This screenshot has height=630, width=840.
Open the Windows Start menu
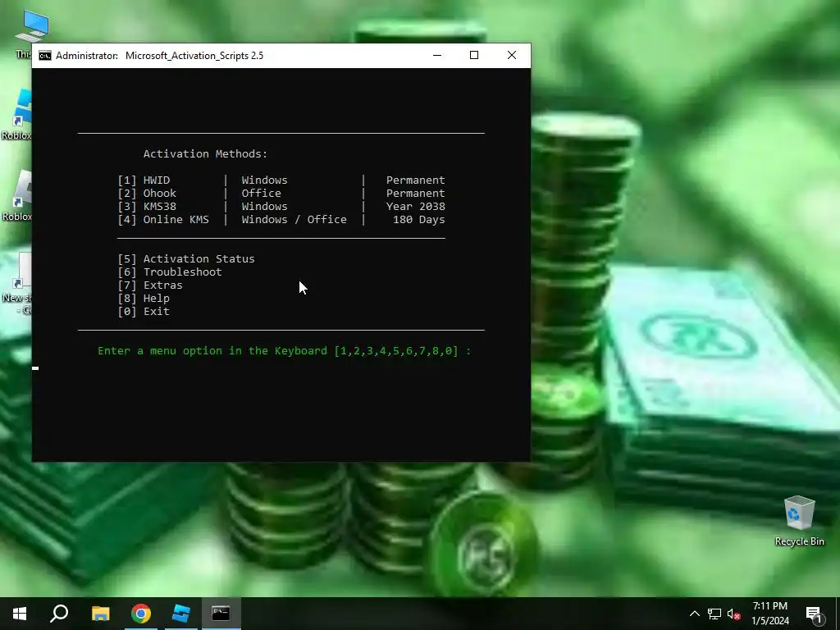[20, 614]
